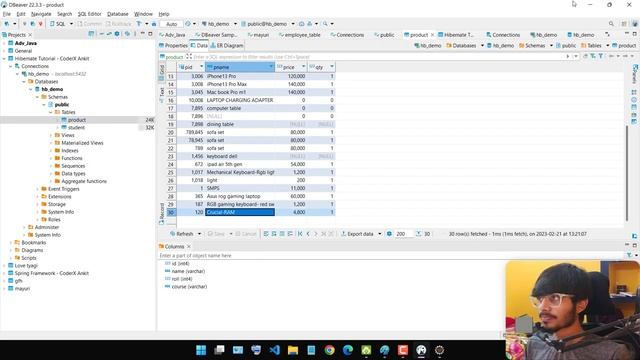Switch to Record view side tab
Screen dimensions: 640x360
162,213
